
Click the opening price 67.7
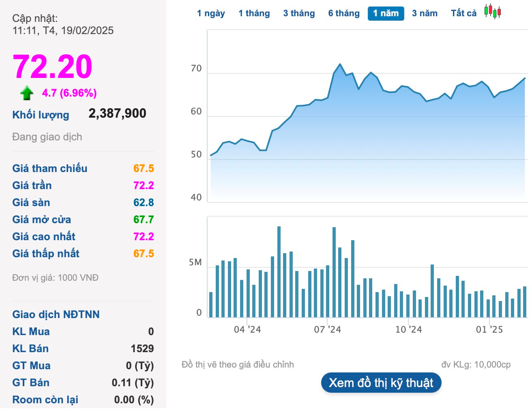coord(144,219)
